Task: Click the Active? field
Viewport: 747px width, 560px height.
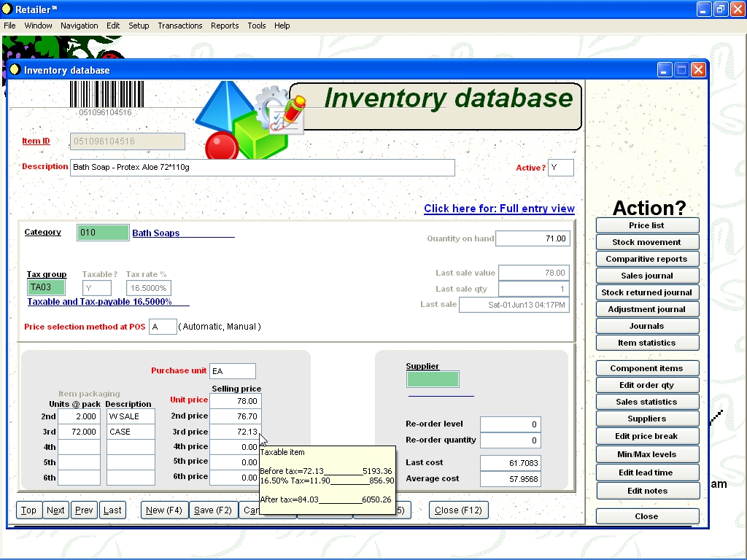Action: (560, 168)
